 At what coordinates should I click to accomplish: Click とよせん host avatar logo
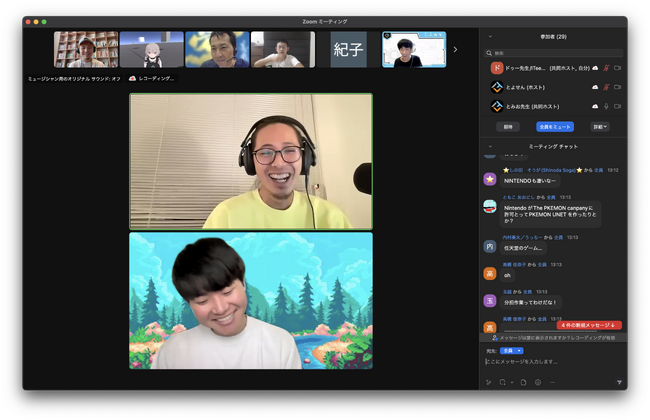point(497,87)
